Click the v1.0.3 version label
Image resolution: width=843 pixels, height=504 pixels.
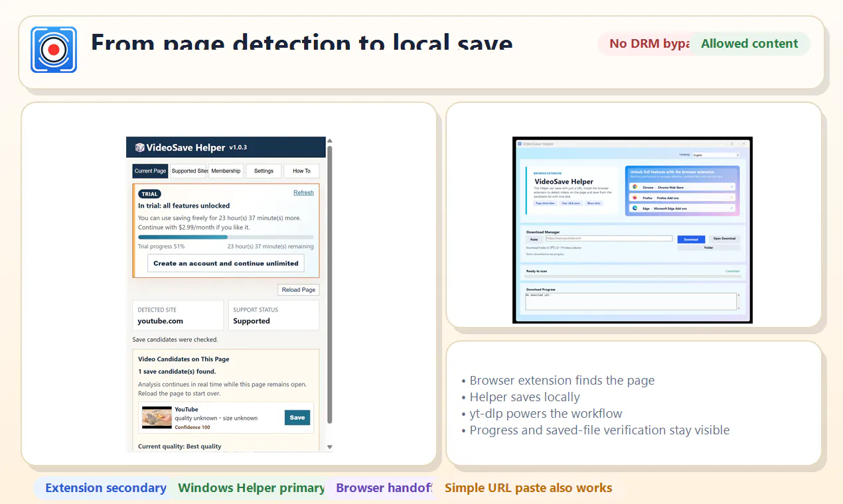coord(238,147)
